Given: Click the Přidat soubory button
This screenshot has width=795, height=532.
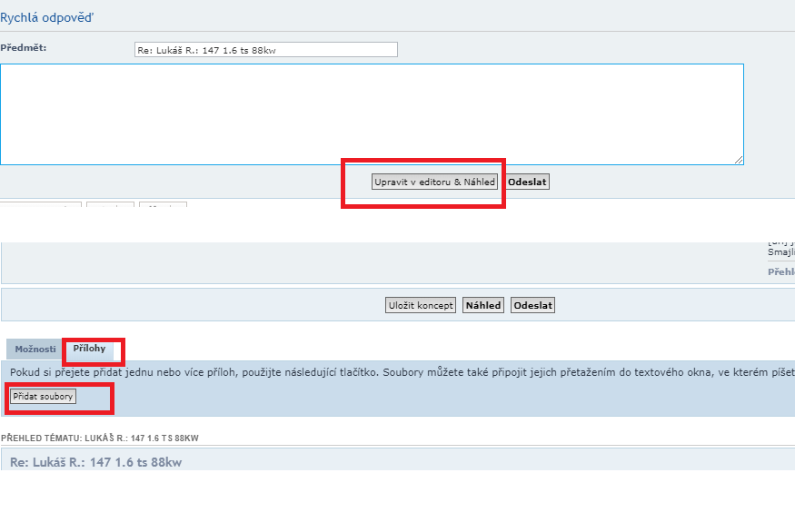Looking at the screenshot, I should (x=43, y=397).
